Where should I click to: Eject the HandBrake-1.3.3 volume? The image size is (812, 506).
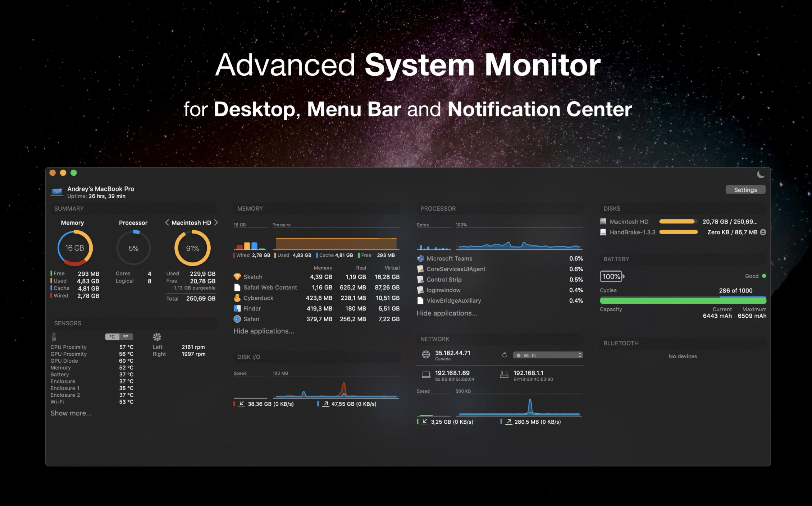click(763, 232)
